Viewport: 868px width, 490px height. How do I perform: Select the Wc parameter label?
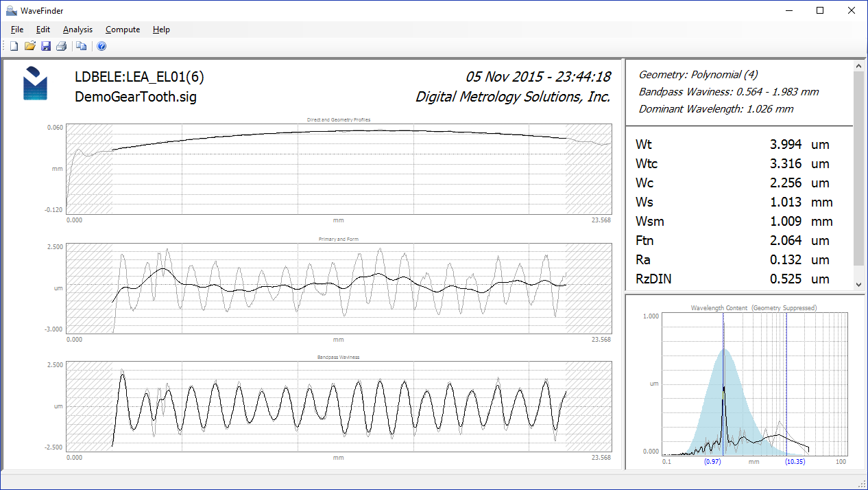click(x=644, y=183)
